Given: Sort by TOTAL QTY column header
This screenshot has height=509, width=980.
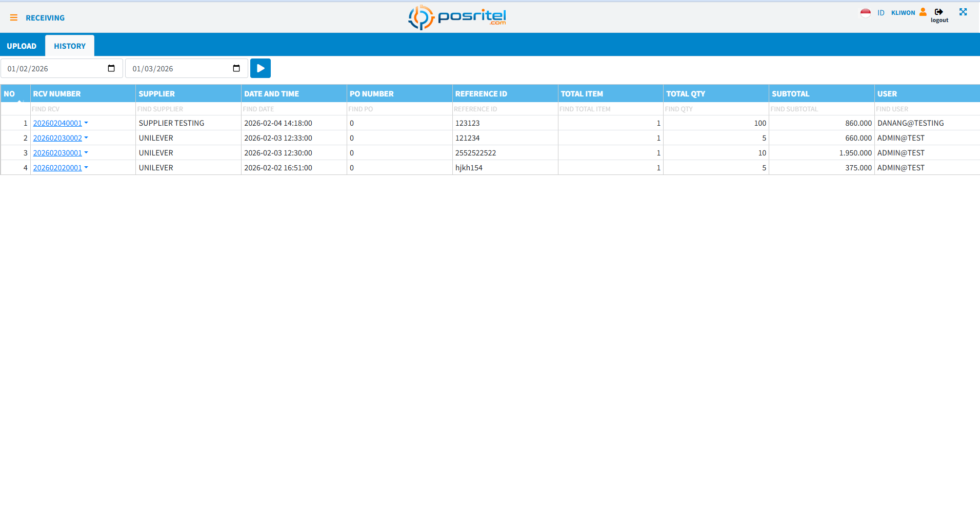Looking at the screenshot, I should 716,94.
